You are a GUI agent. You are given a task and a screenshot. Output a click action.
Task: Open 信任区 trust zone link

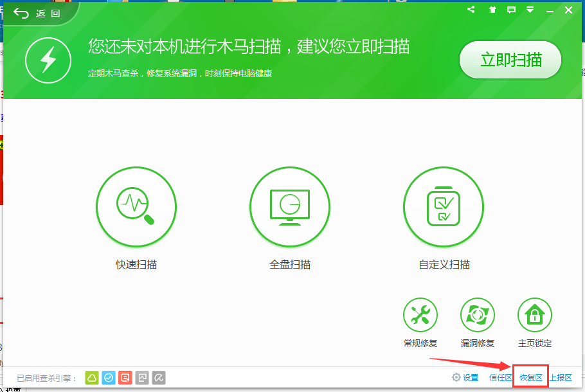click(500, 377)
